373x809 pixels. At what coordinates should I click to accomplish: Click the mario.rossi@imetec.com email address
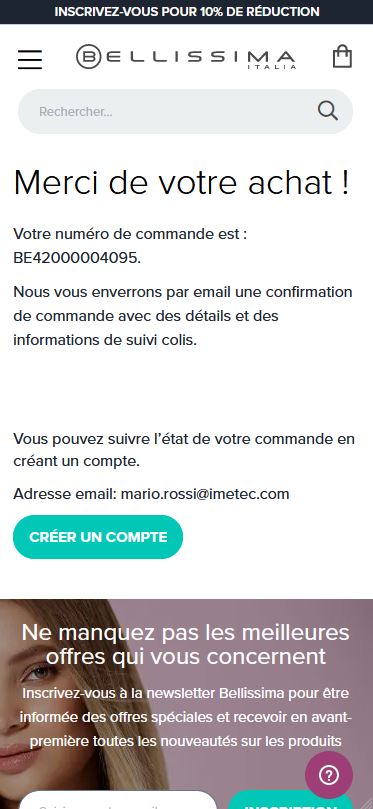pyautogui.click(x=205, y=494)
